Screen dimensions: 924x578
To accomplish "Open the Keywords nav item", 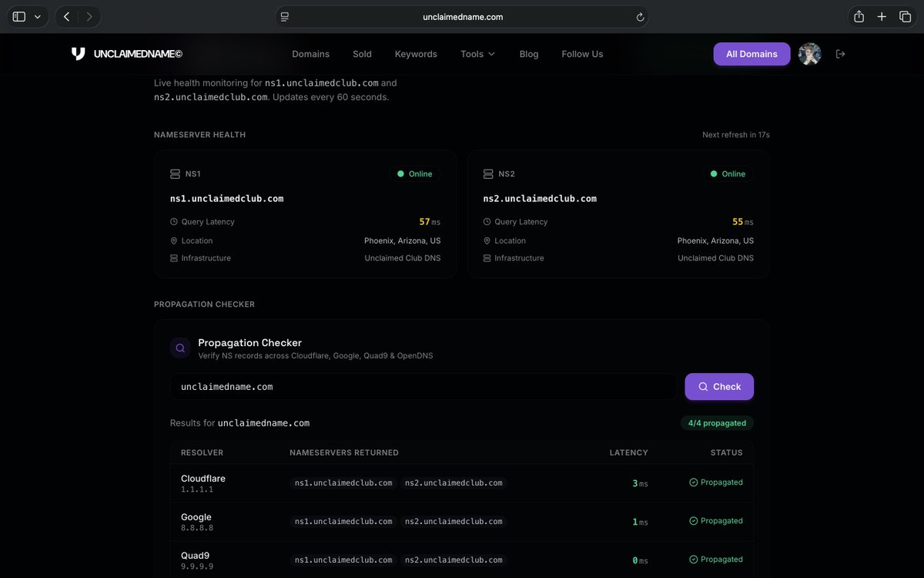I will point(416,54).
